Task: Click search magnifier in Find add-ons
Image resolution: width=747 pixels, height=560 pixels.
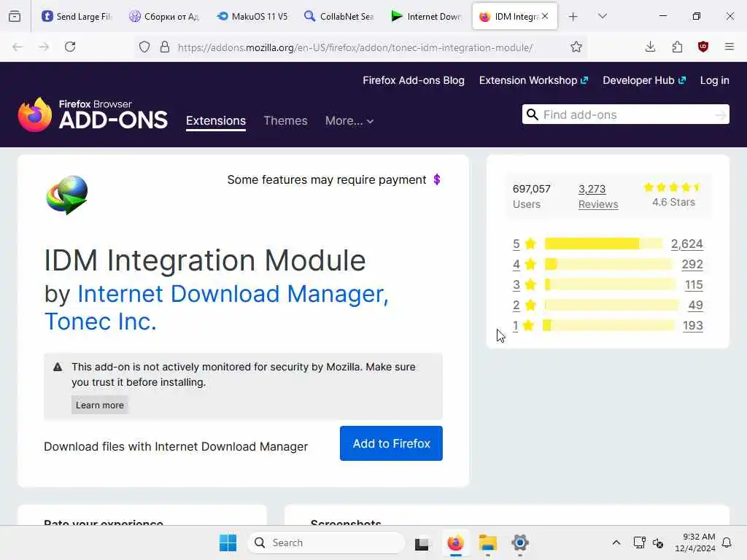Action: [533, 114]
